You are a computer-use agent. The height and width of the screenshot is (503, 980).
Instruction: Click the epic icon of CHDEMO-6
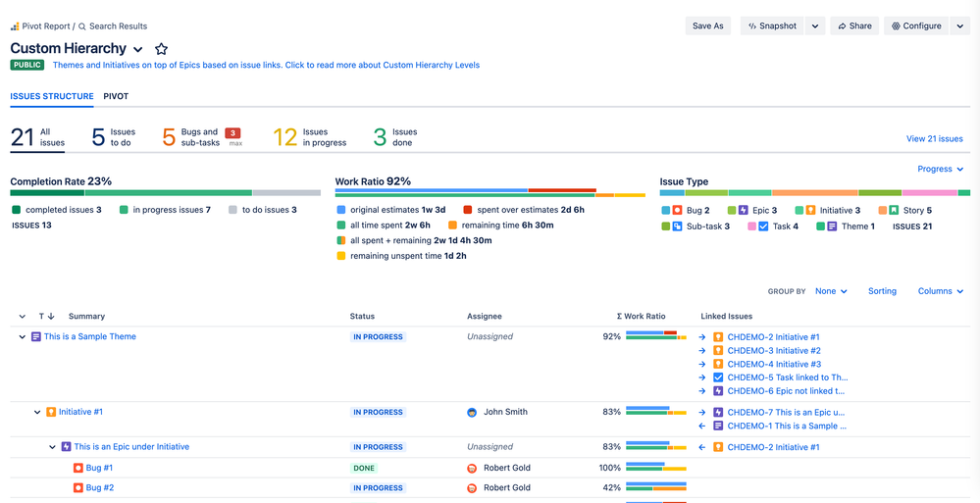pos(718,391)
